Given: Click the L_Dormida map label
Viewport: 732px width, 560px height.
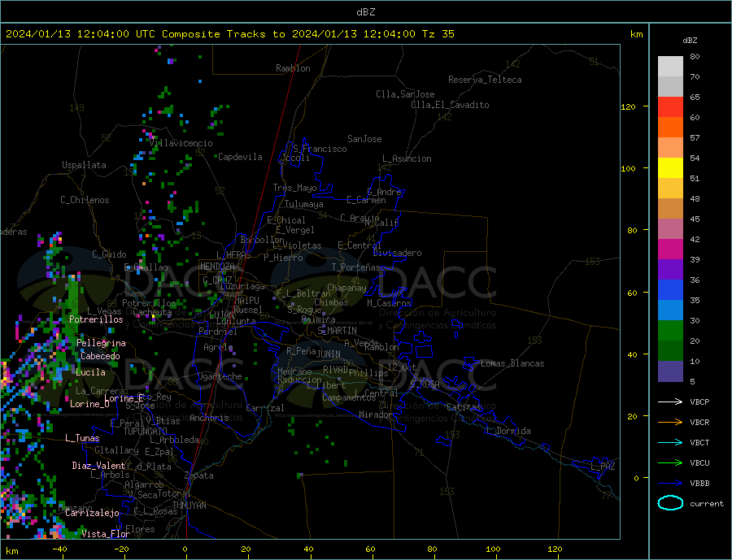Looking at the screenshot, I should [509, 430].
